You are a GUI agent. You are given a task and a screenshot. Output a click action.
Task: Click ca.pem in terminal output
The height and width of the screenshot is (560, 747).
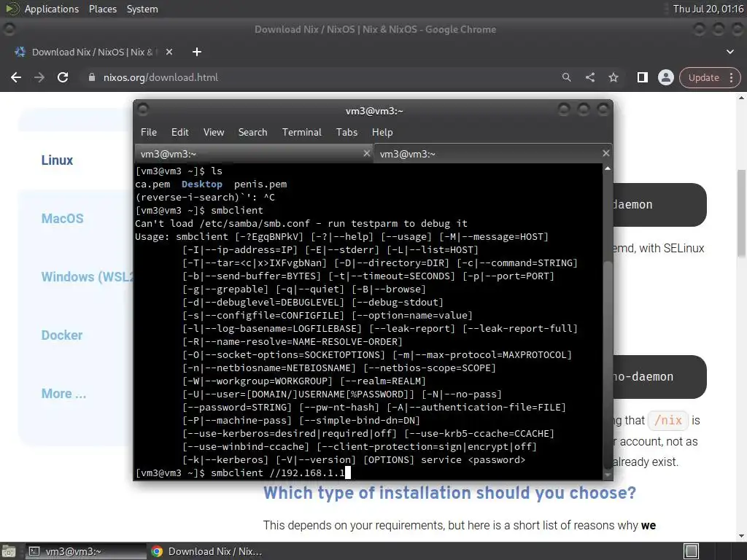click(x=152, y=184)
